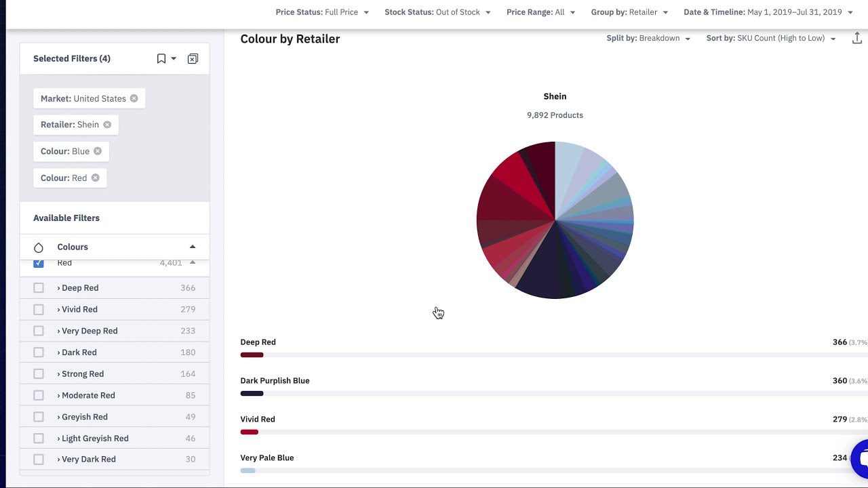Viewport: 868px width, 488px height.
Task: Expand the Vivid Red colour entry
Action: click(77, 309)
